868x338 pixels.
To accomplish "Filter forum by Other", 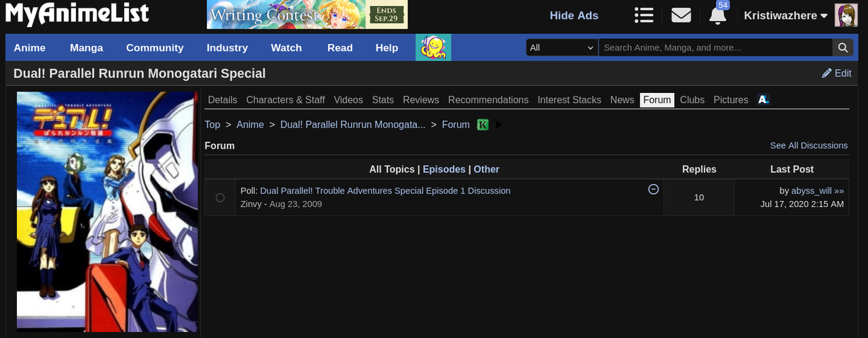I will coord(486,169).
